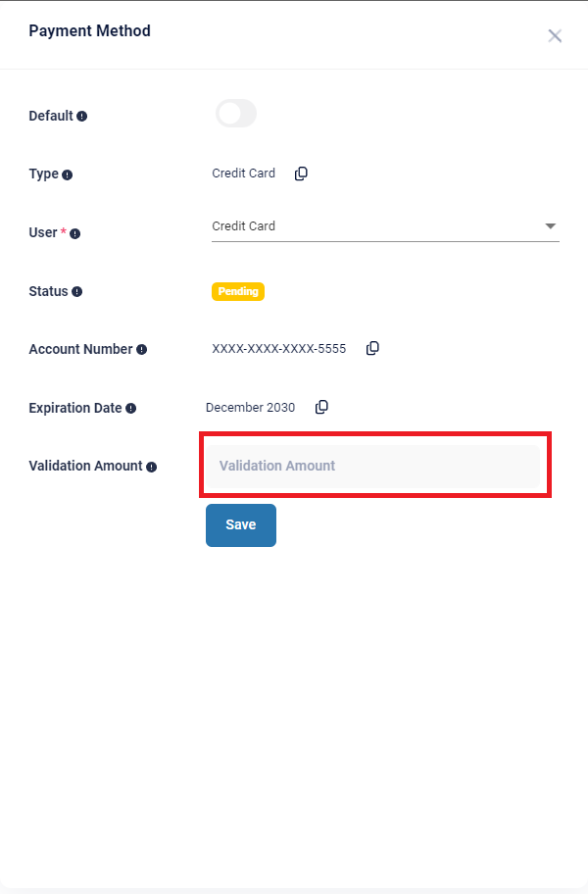Click the info icon beside Default
Image resolution: width=588 pixels, height=894 pixels.
(x=82, y=117)
